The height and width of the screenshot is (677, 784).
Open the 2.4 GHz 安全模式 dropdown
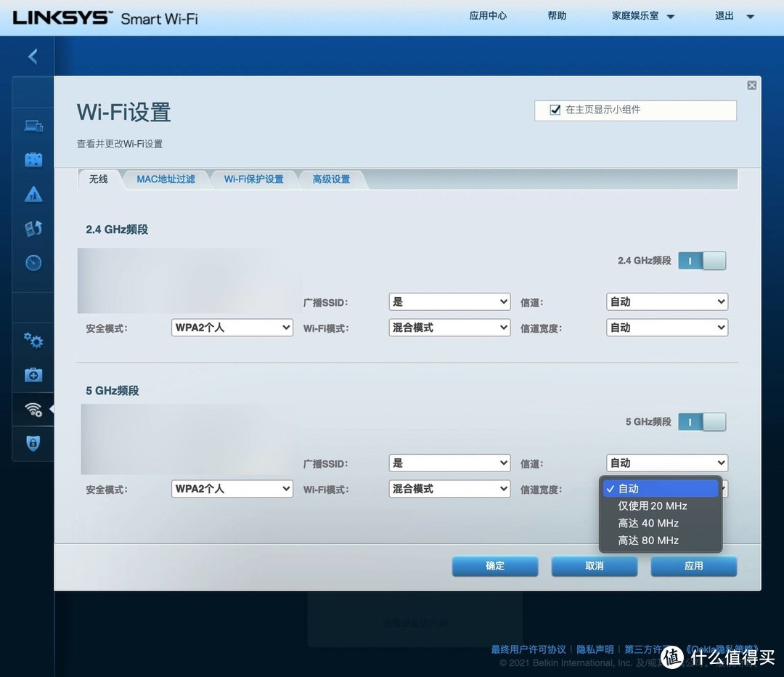(232, 327)
